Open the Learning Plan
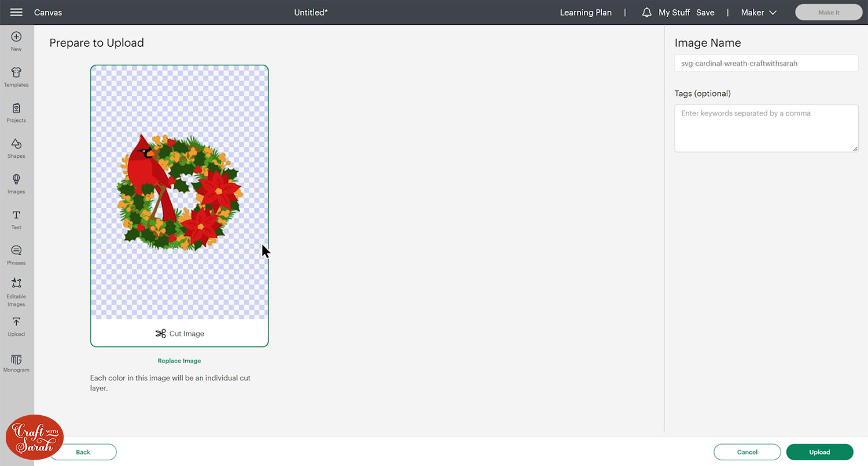 (586, 12)
